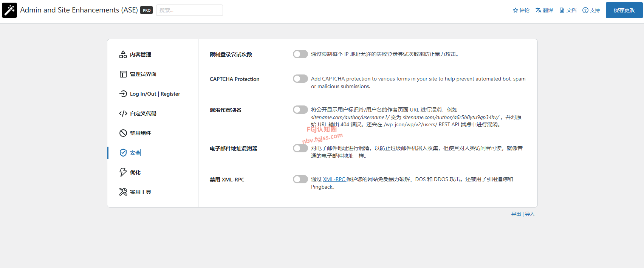Click the 导入 link
This screenshot has width=644, height=268.
point(530,214)
